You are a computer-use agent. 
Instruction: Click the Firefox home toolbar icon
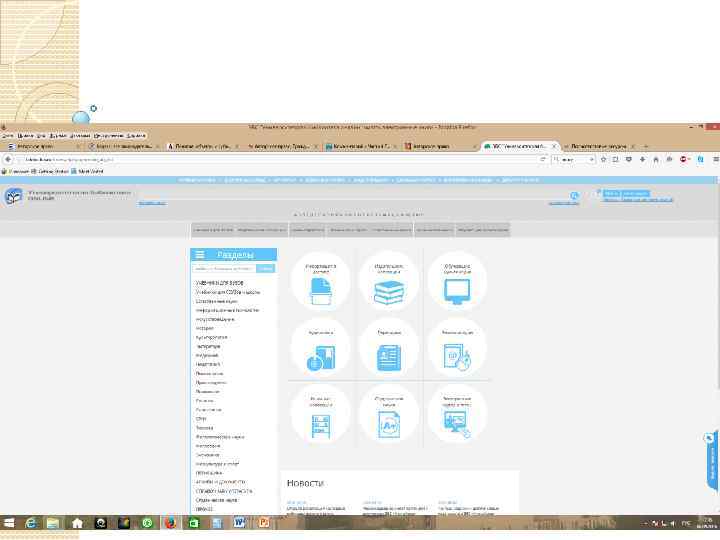point(656,159)
